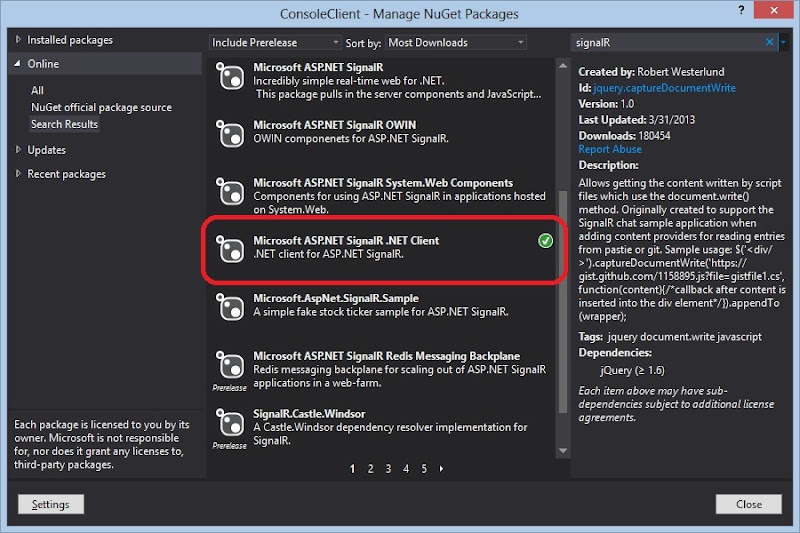The width and height of the screenshot is (800, 533).
Task: Click the Last Updated 3/31/2013 text
Action: [636, 120]
